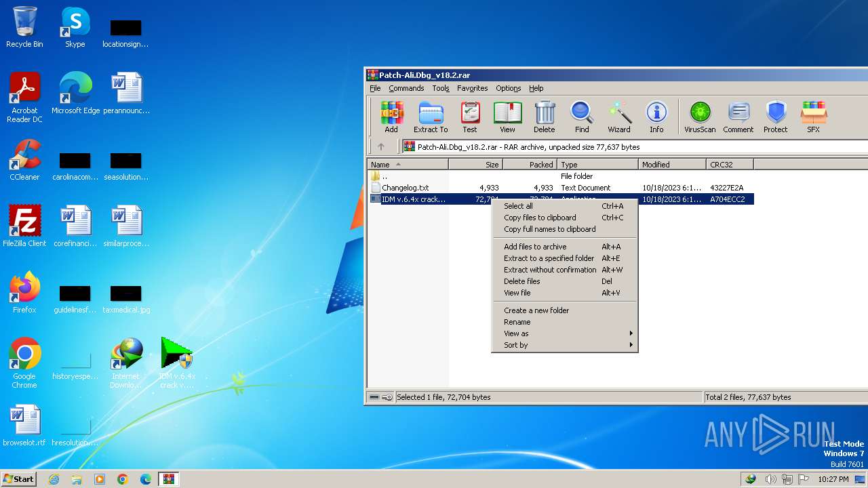868x488 pixels.
Task: Select the taxmedical.jpg desktop file
Action: pyautogui.click(x=126, y=300)
